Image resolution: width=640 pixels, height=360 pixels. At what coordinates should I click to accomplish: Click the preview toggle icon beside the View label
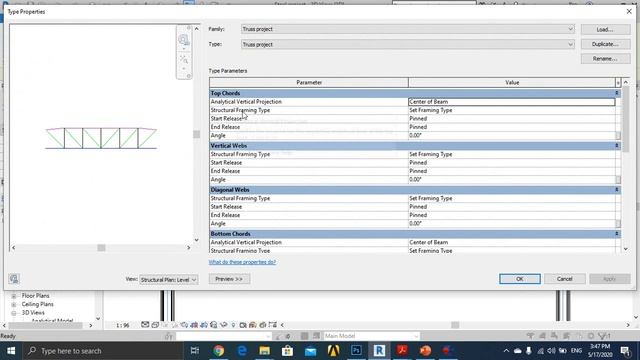coord(14,279)
